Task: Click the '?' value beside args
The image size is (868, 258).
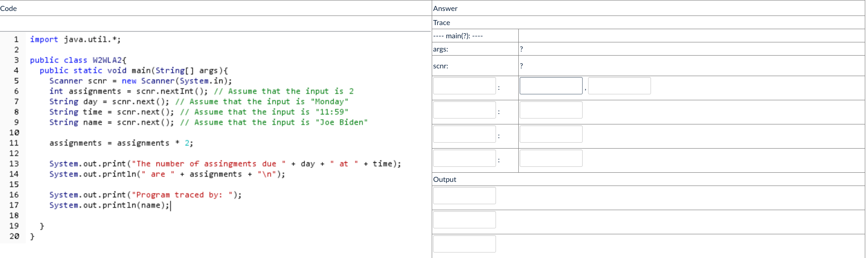Action: coord(521,49)
